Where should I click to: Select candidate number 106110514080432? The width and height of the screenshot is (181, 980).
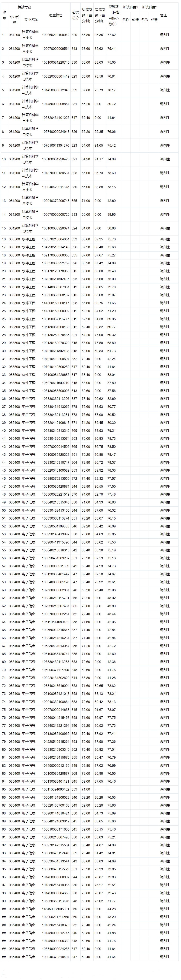point(55,622)
